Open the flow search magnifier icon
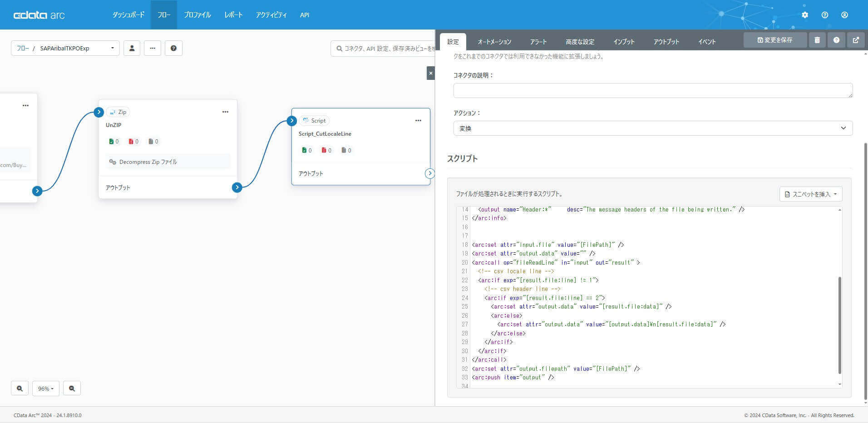Viewport: 868px width, 423px height. tap(340, 48)
